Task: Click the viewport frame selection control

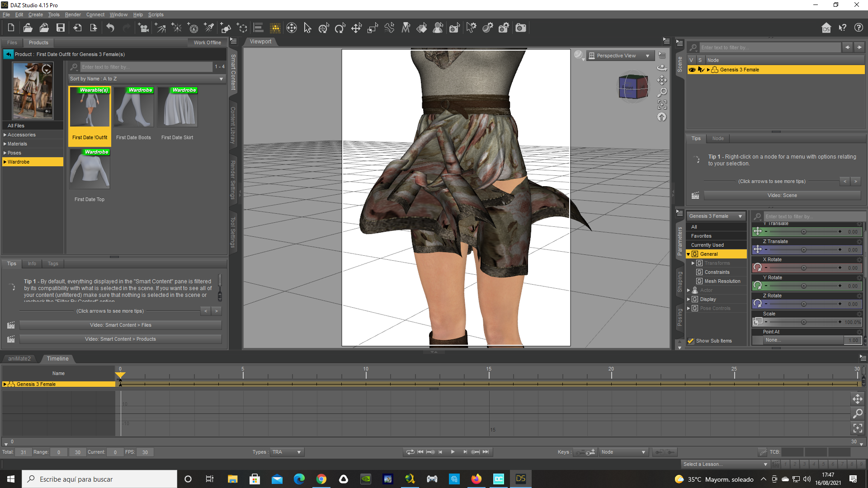Action: pyautogui.click(x=662, y=105)
